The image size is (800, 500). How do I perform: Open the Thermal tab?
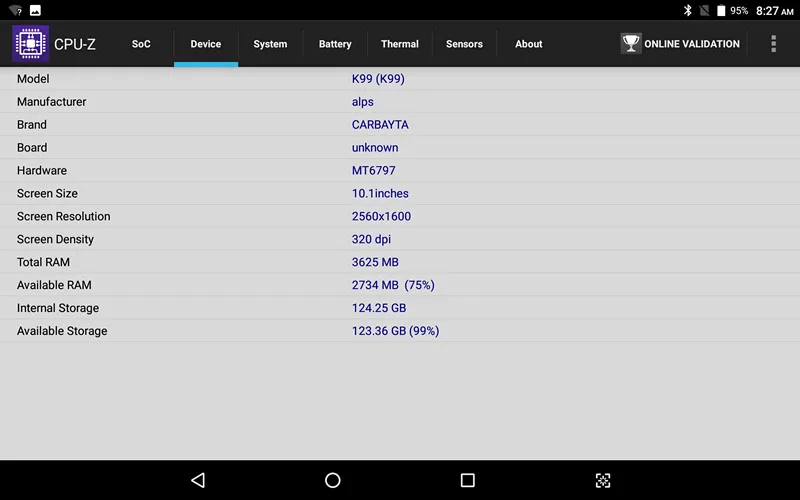click(x=399, y=44)
